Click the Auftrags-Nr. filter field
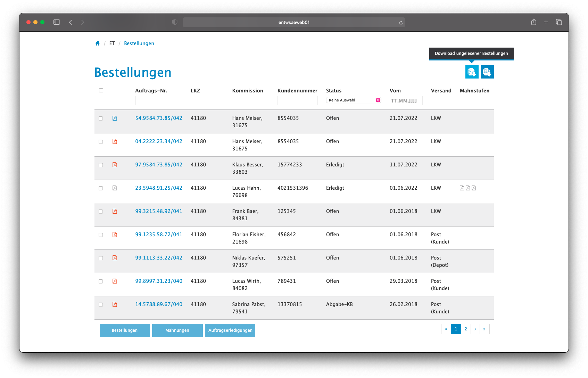This screenshot has width=588, height=378. [x=159, y=101]
